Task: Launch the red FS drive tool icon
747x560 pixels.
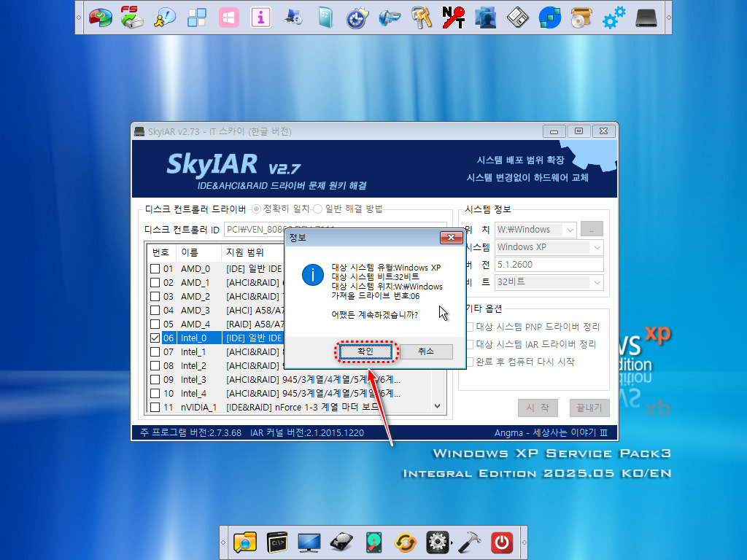Action: pos(132,17)
